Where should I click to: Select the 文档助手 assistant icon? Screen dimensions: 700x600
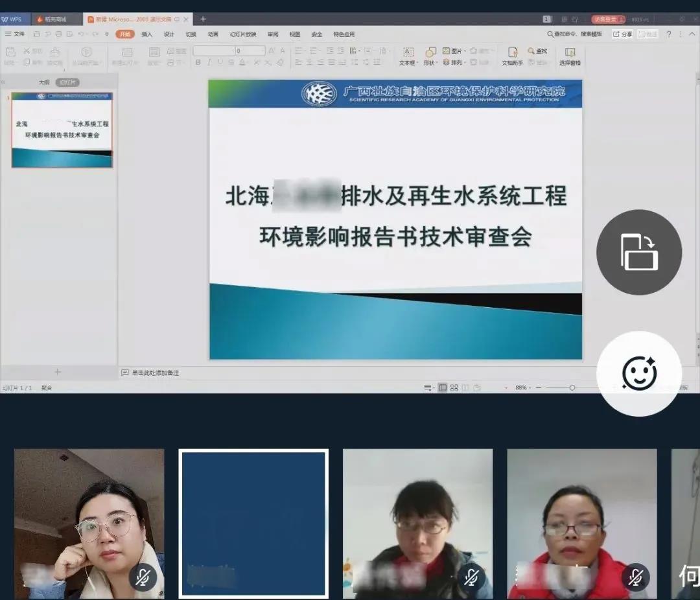(513, 56)
